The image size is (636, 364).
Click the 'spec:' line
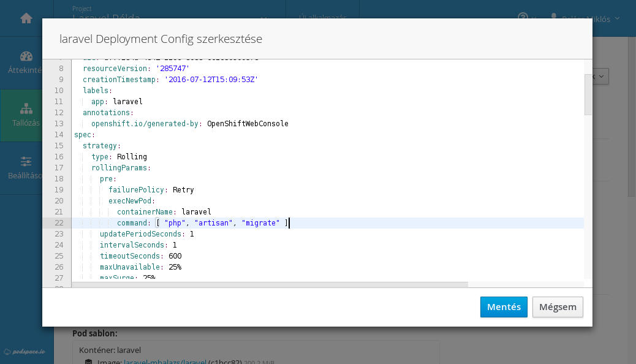pos(85,135)
